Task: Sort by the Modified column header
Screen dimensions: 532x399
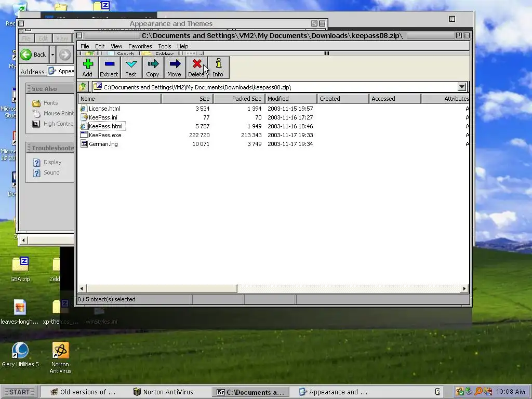Action: click(291, 99)
